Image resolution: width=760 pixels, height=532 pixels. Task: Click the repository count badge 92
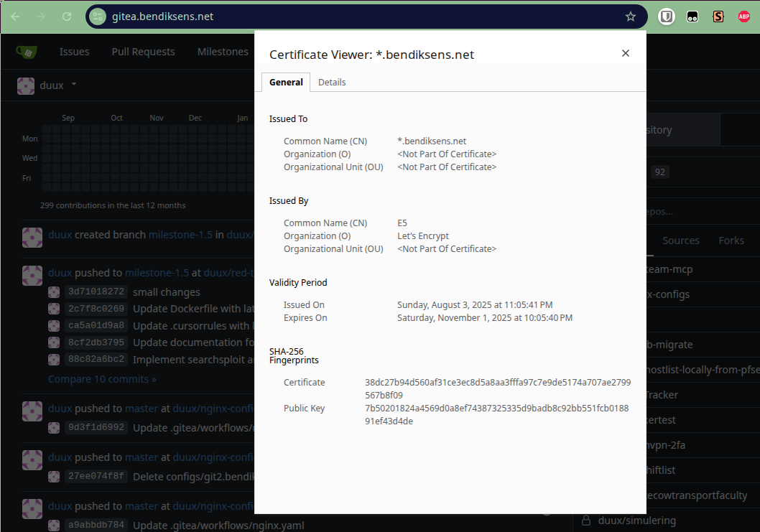point(659,172)
